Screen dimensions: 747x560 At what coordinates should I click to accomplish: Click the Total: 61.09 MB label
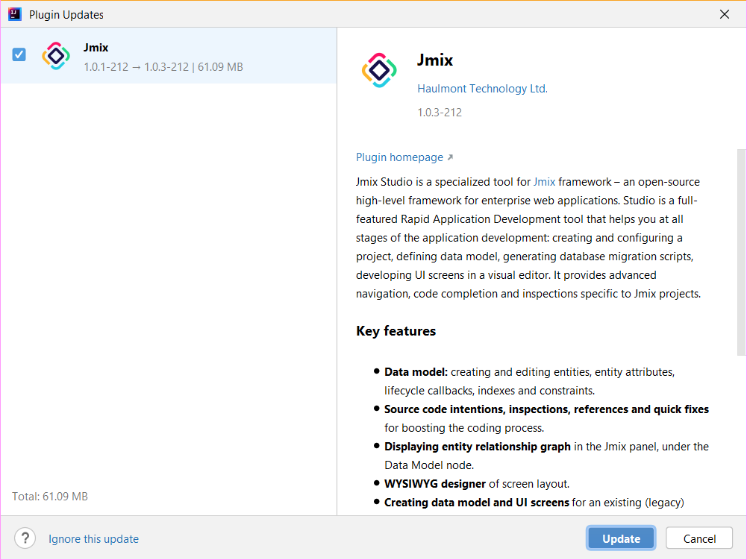tap(50, 496)
